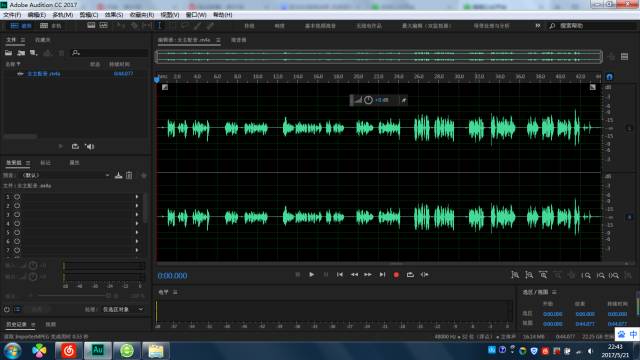Play the file preview in Files panel
The width and height of the screenshot is (640, 360).
[61, 146]
